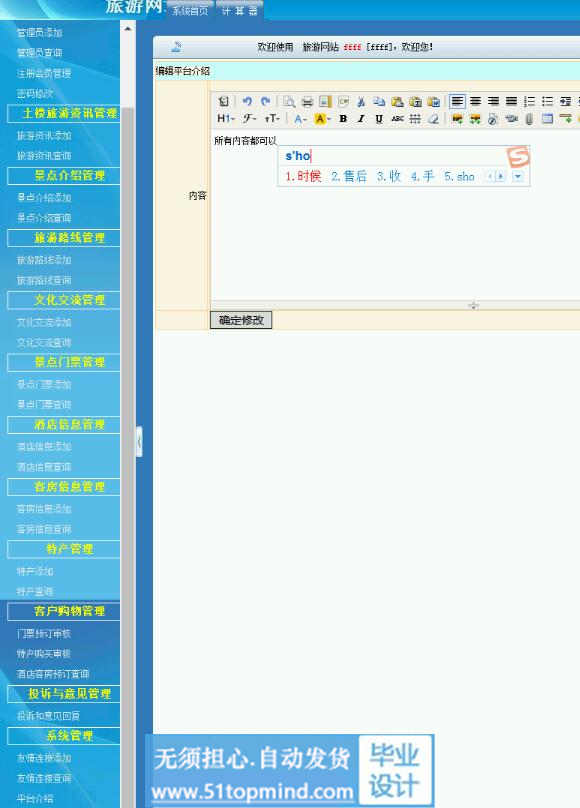Screen dimensions: 580x808
Task: Open the font color A dropdown
Action: [300, 119]
